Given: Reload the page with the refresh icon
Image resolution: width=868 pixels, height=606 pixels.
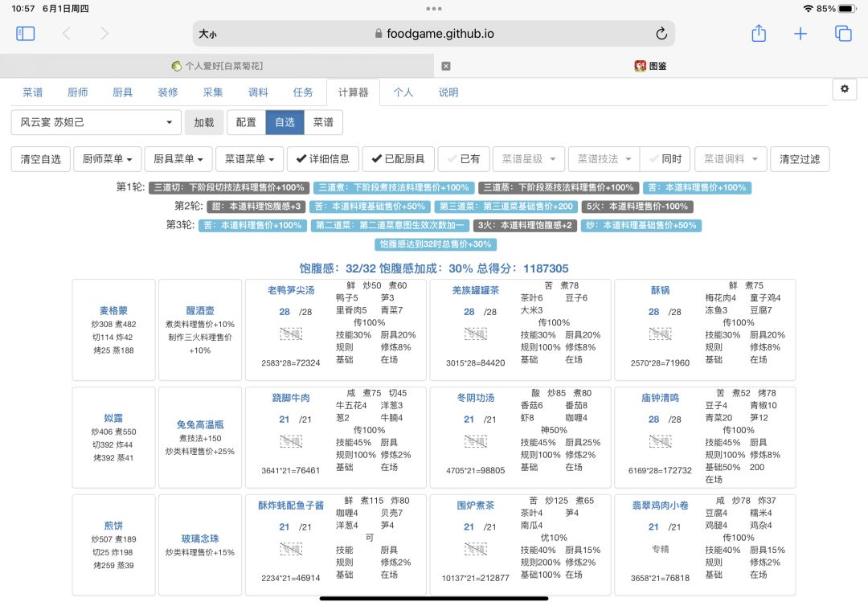Looking at the screenshot, I should pos(661,34).
